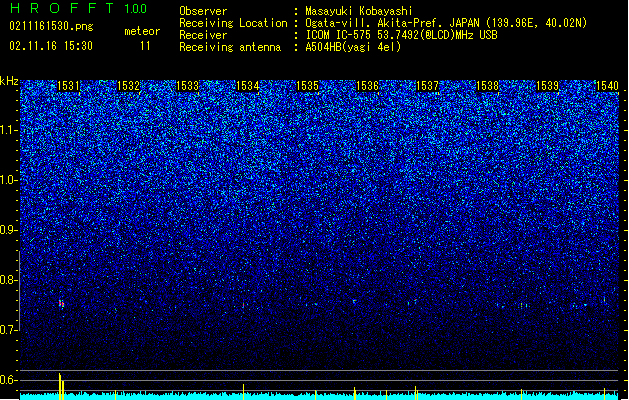Click the 0.7 kHz axis label
This screenshot has height=400, width=629.
[x=8, y=330]
